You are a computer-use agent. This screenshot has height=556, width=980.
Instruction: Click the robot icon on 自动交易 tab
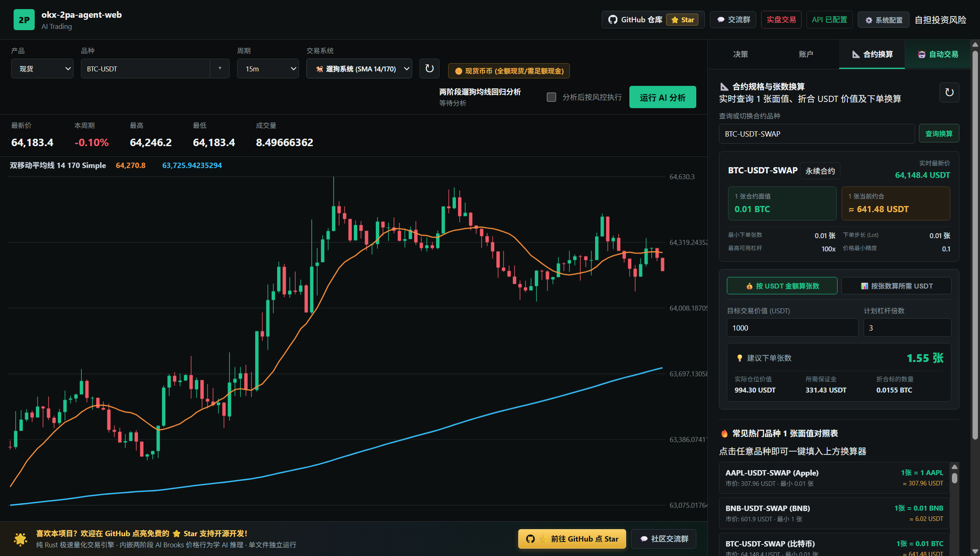(x=921, y=54)
